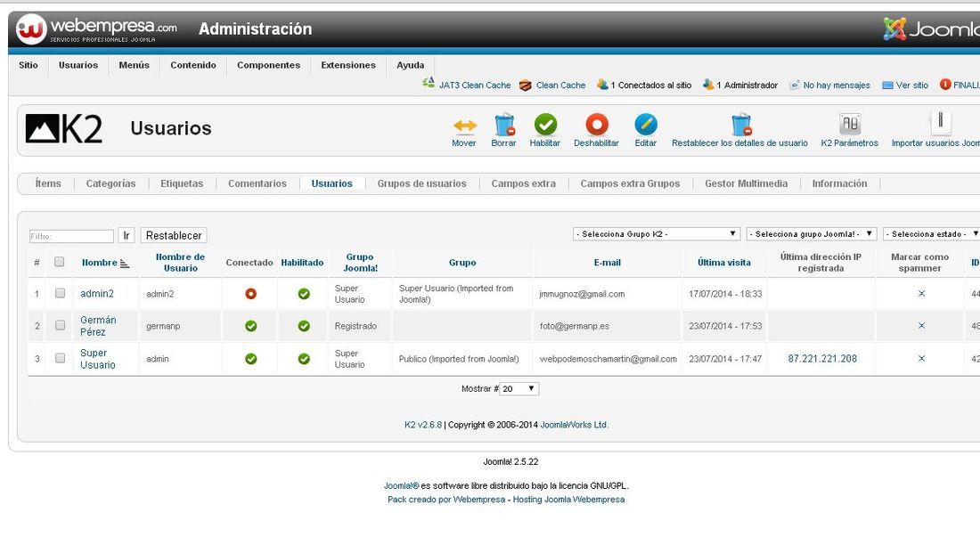Viewport: 980px width, 545px height.
Task: Click the Clean Cache box icon
Action: coord(525,85)
